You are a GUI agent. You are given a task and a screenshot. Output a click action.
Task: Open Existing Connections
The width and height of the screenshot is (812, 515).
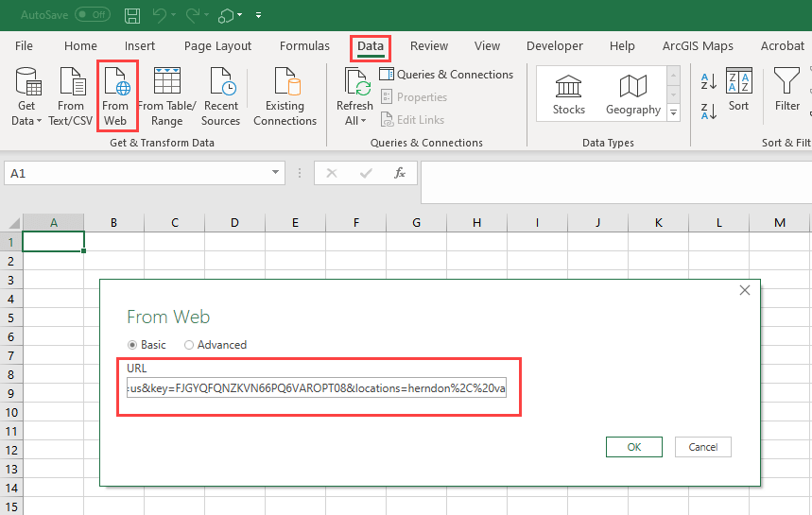(x=285, y=95)
